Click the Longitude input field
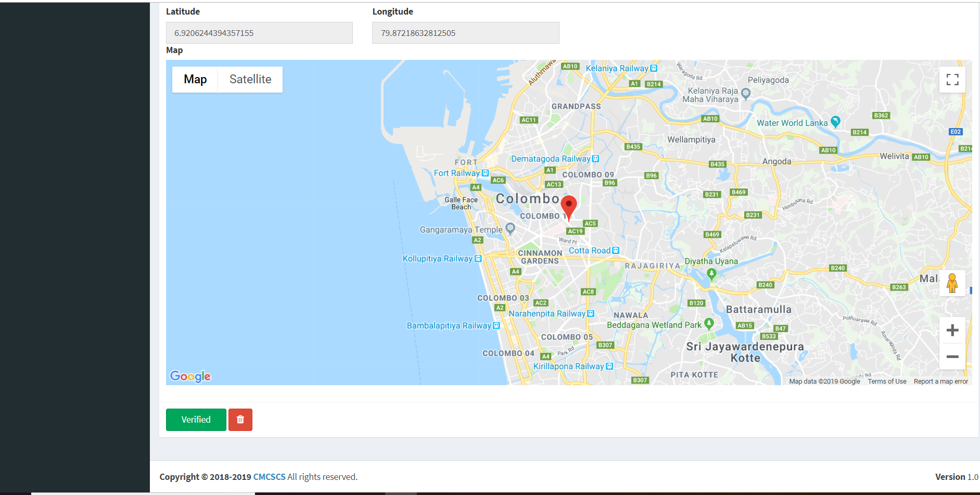The height and width of the screenshot is (495, 980). click(466, 33)
